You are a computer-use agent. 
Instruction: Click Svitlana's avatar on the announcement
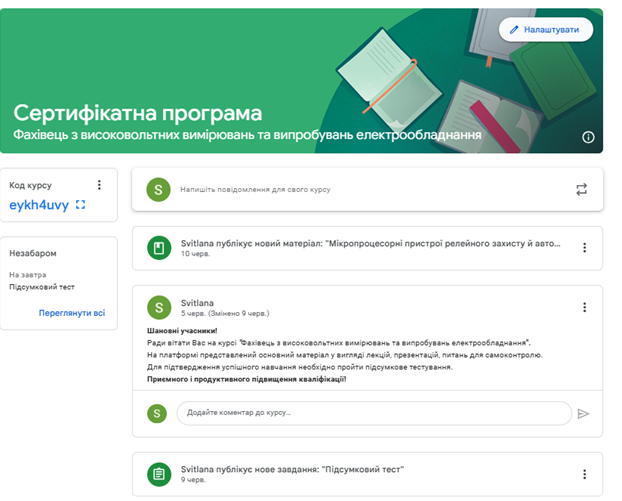tap(159, 307)
